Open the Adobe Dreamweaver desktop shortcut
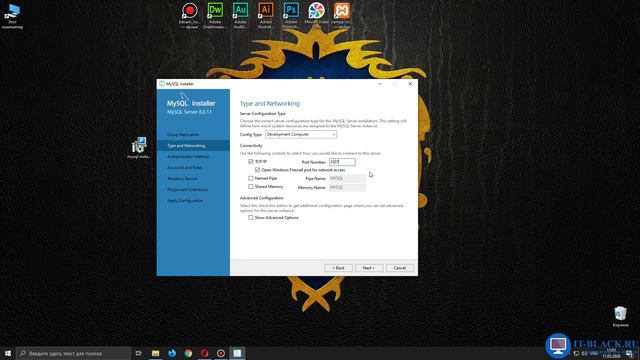 pyautogui.click(x=215, y=15)
